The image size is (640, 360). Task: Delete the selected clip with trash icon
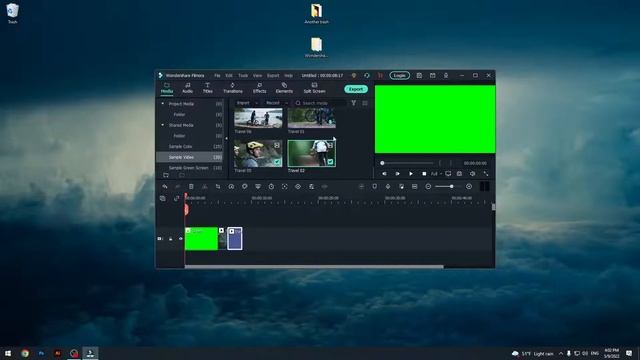pyautogui.click(x=191, y=187)
